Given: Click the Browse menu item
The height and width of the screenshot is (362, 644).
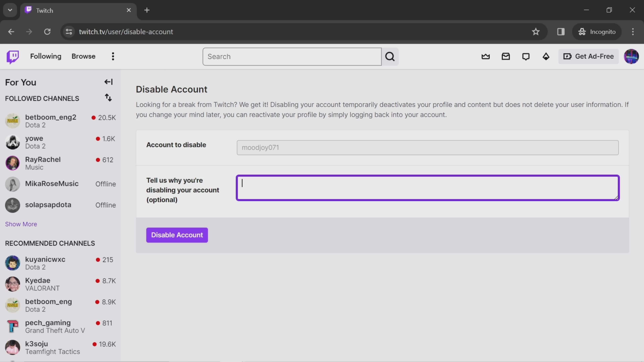Looking at the screenshot, I should coord(84,56).
